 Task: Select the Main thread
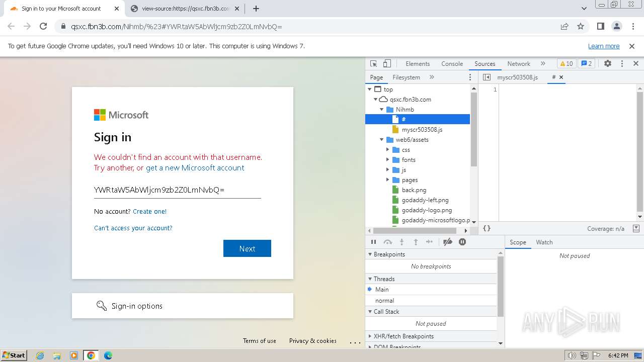(431, 290)
